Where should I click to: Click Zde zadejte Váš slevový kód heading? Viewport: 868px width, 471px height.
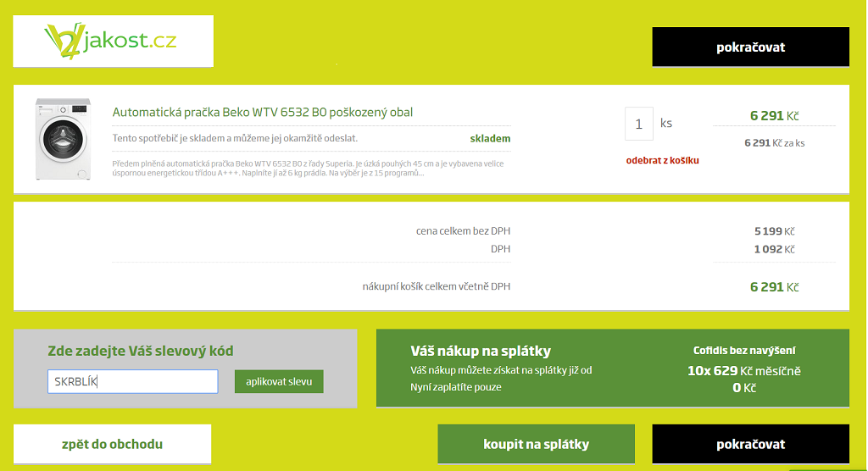[x=141, y=351]
